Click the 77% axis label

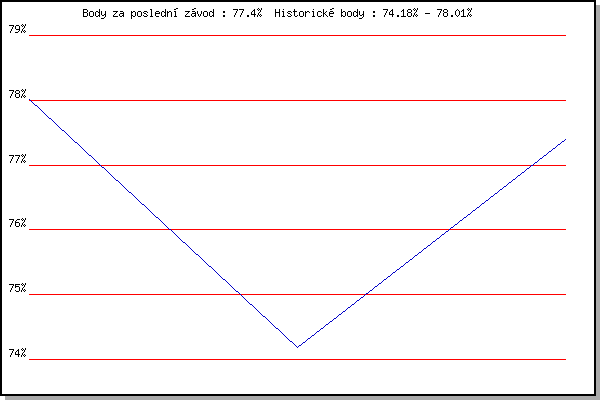[x=17, y=159]
